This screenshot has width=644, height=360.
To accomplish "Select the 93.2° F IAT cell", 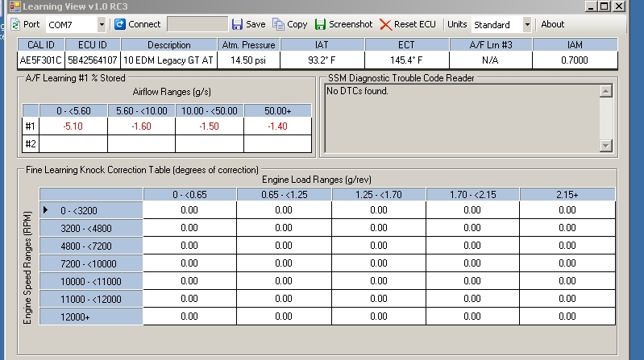I will point(322,60).
